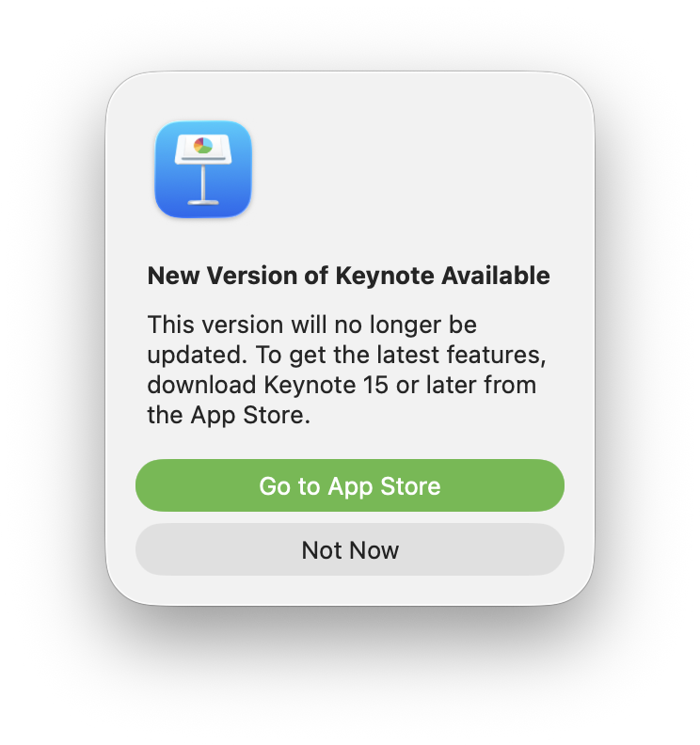Click the word 'download' in the message text
700x745 pixels.
pos(201,385)
